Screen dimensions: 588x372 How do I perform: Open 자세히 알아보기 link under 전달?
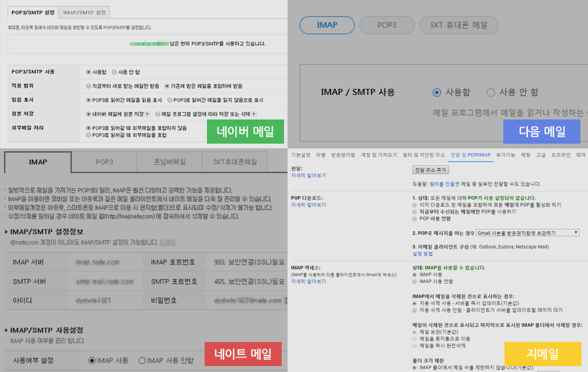pyautogui.click(x=309, y=175)
